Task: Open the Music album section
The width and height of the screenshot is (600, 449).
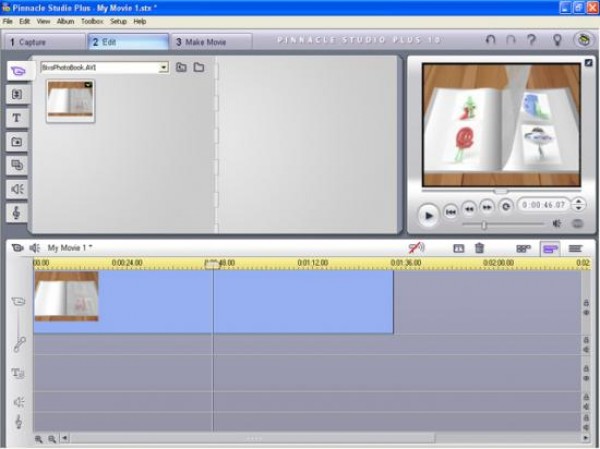Action: [17, 213]
